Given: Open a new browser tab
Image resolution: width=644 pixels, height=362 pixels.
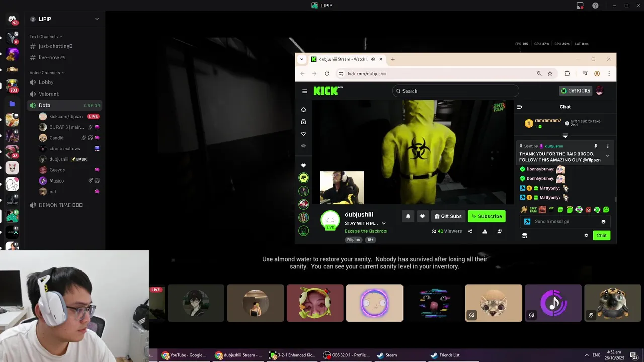Looking at the screenshot, I should pos(393,59).
